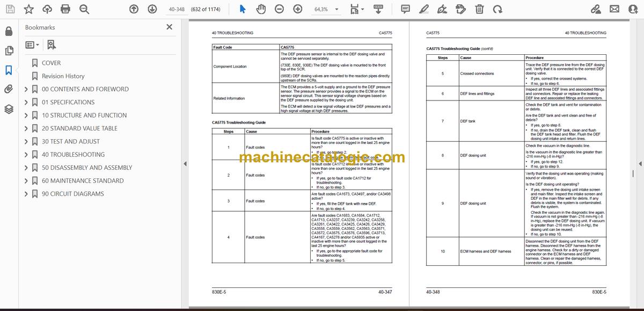Open the Attachments paperclip panel
Image resolution: width=644 pixels, height=311 pixels.
click(x=9, y=89)
